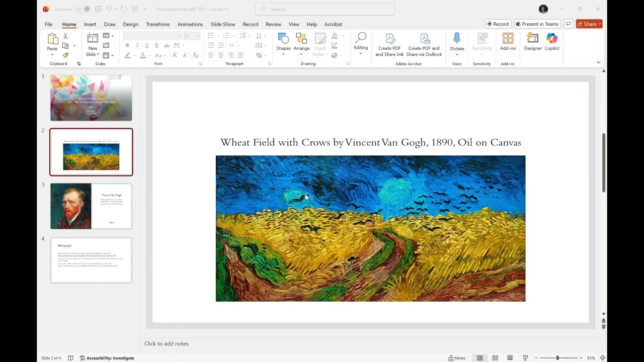Click the Cut scissors icon

point(65,36)
